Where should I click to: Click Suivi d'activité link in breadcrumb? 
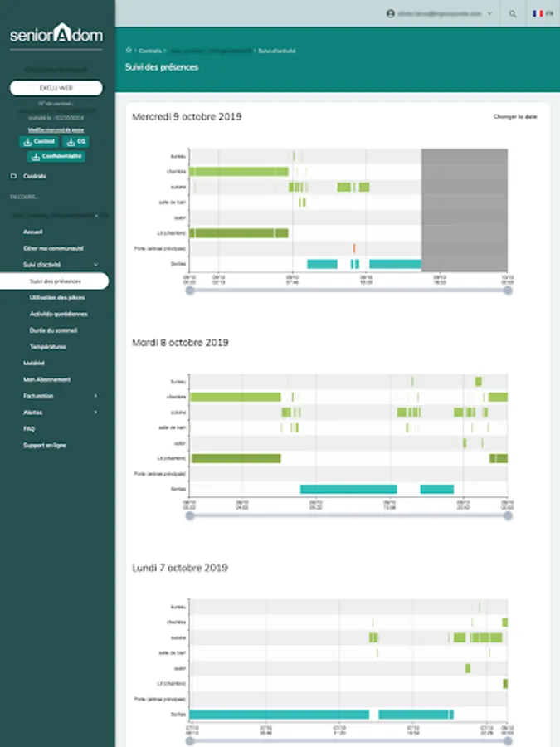coord(276,51)
